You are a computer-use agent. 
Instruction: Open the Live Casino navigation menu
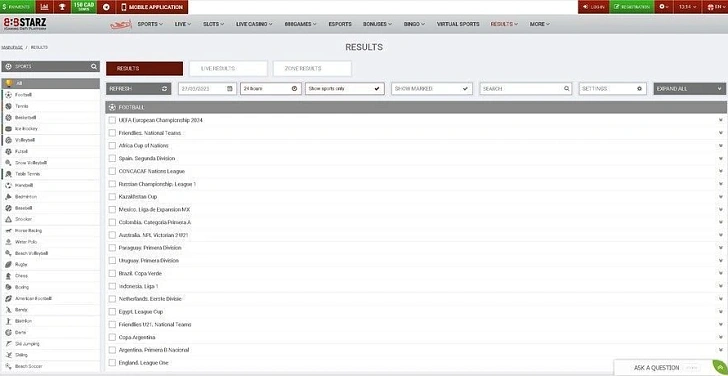pyautogui.click(x=254, y=24)
